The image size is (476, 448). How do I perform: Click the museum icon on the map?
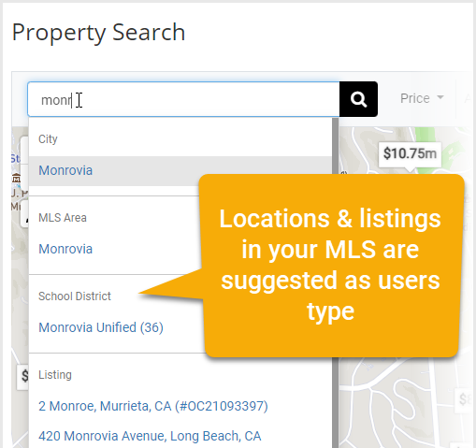[x=16, y=179]
